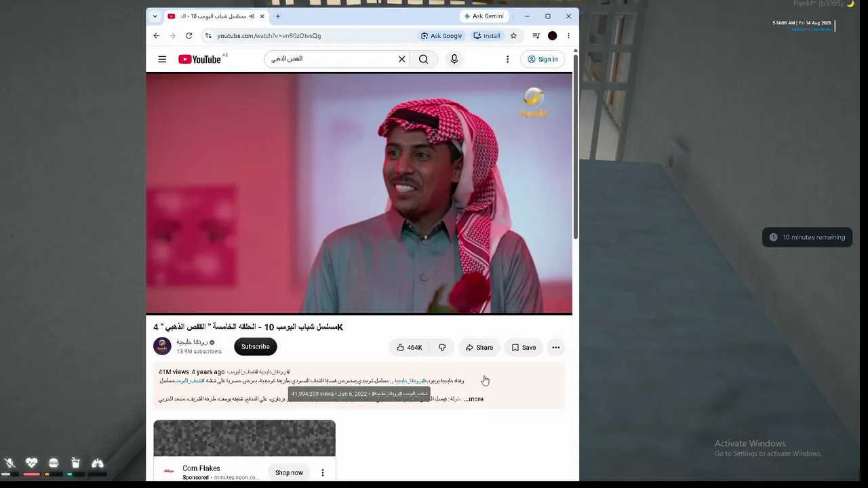Open YouTube settings three-dot menu
The height and width of the screenshot is (488, 868).
click(507, 59)
